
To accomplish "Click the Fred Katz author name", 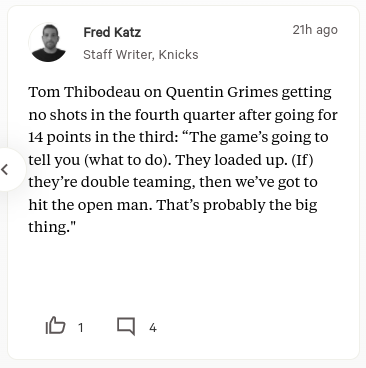I will pyautogui.click(x=112, y=32).
